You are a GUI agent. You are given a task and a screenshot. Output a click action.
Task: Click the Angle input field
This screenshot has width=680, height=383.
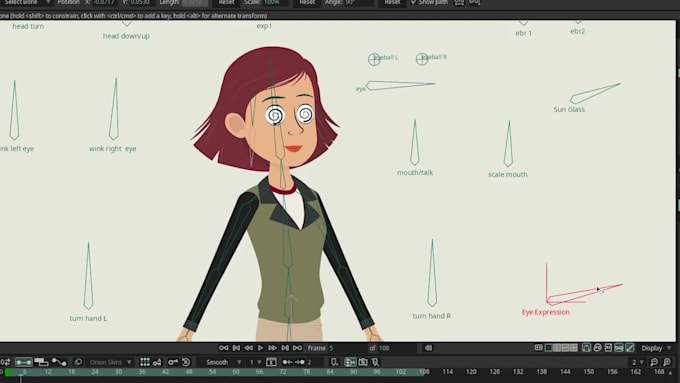(x=358, y=2)
